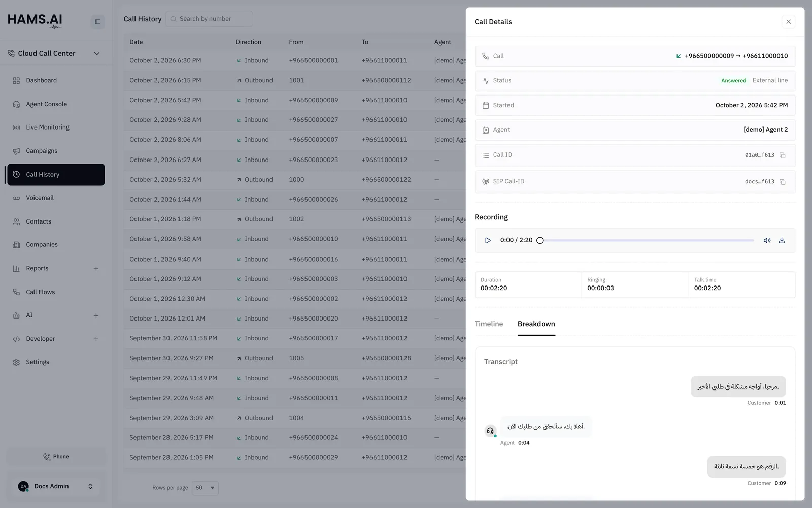Viewport: 812px width, 508px height.
Task: Select the Breakdown tab
Action: coord(536,324)
